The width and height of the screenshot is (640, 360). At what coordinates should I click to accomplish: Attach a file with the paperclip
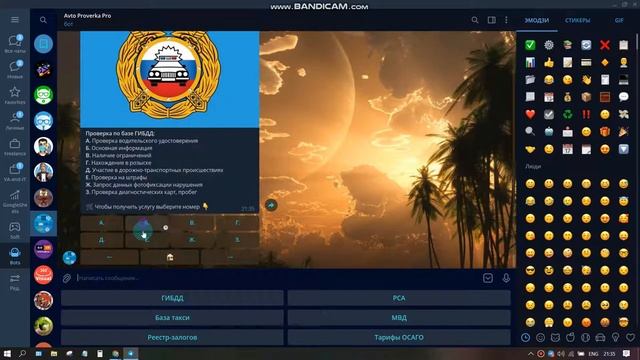pos(67,278)
